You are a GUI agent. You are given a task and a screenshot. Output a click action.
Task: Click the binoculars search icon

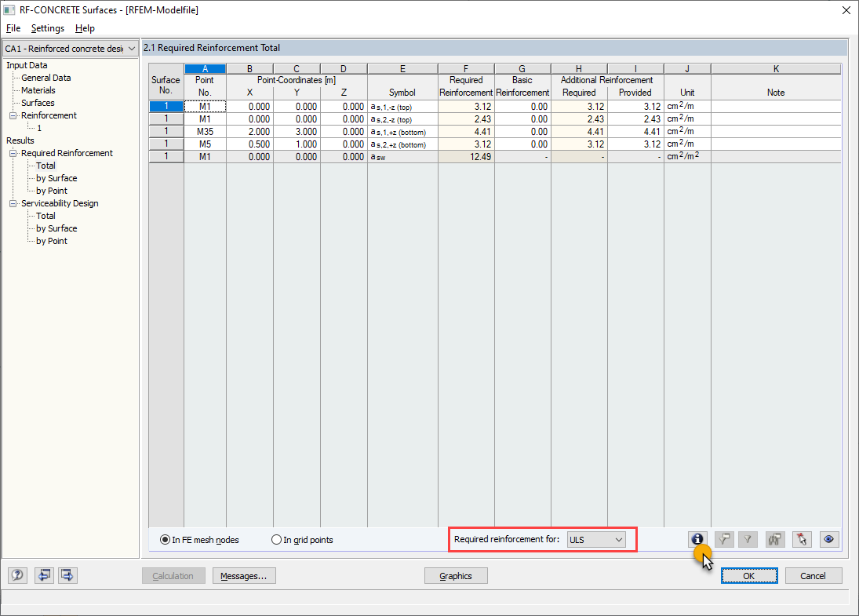774,539
